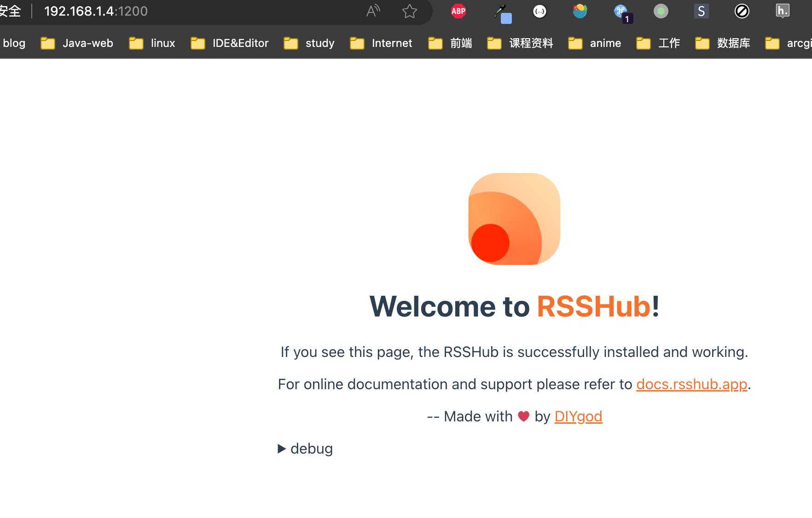The height and width of the screenshot is (518, 812).
Task: Open the Reader View 'AA' control
Action: 372,11
